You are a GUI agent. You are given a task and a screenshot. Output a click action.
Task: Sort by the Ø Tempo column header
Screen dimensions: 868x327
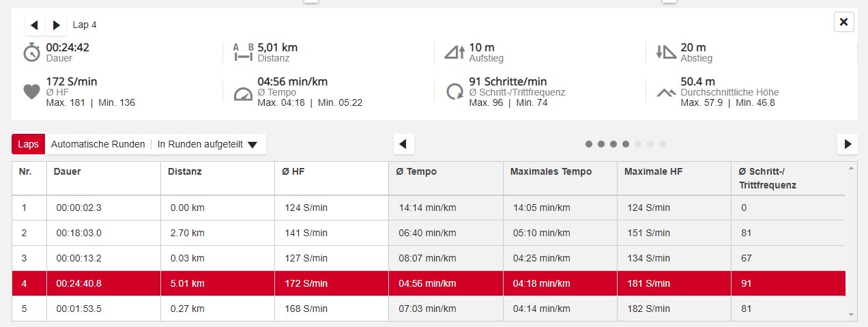416,171
